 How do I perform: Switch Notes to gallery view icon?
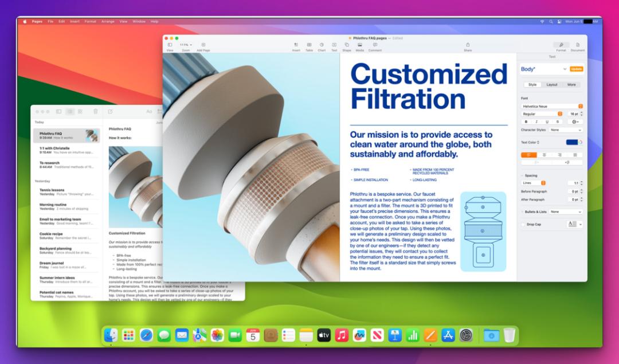pos(80,112)
